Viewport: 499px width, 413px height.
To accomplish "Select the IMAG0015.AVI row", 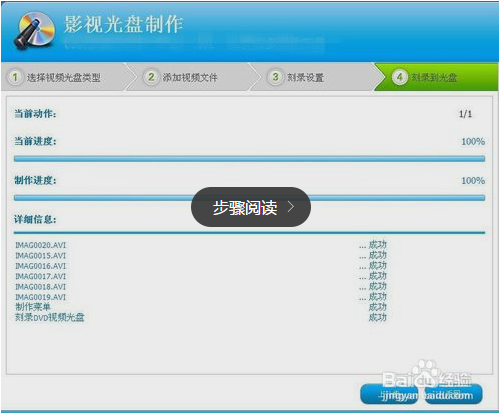I will pyautogui.click(x=201, y=256).
